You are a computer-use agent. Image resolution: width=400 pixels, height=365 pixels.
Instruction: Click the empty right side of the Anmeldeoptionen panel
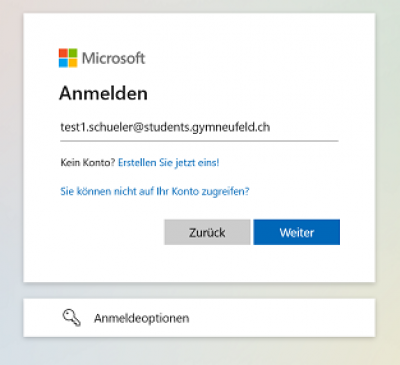tap(283, 318)
